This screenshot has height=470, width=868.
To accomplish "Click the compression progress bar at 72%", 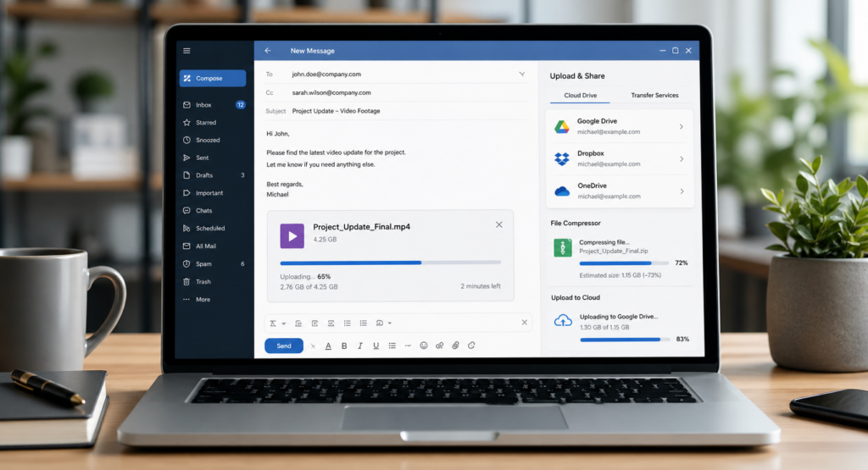I will coord(624,263).
